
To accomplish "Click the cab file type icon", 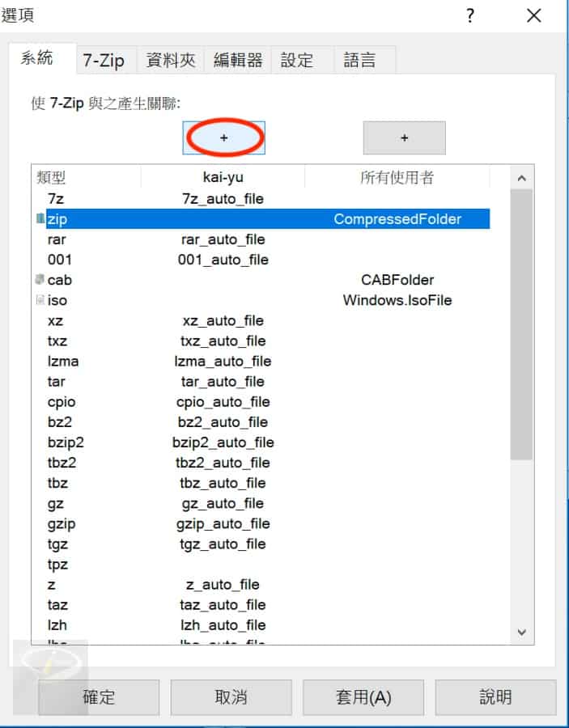I will tap(40, 279).
